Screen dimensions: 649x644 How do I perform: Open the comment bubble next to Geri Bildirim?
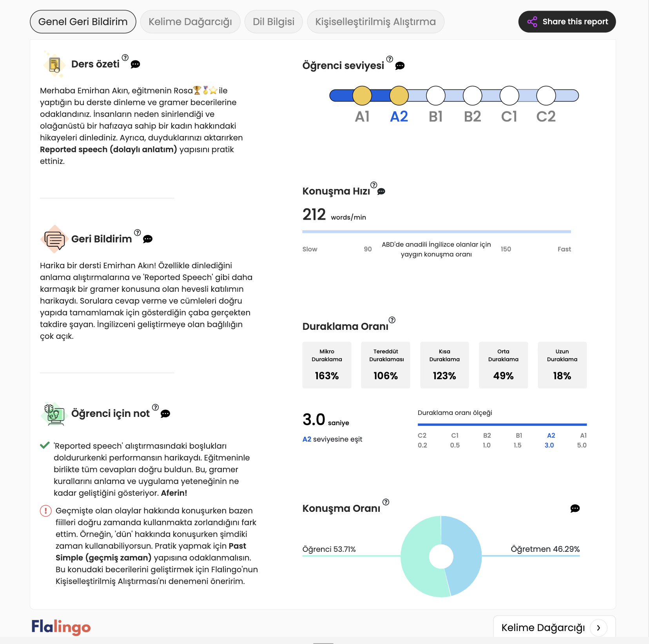click(x=148, y=239)
